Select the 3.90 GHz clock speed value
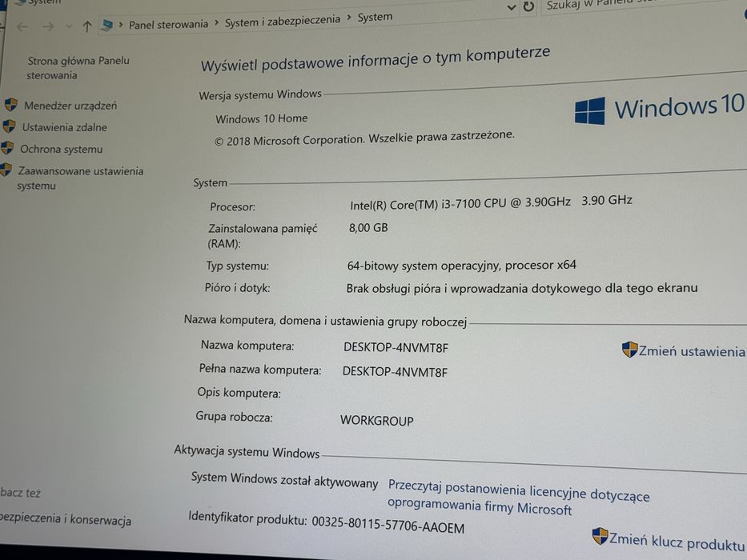The width and height of the screenshot is (747, 560). 607,200
